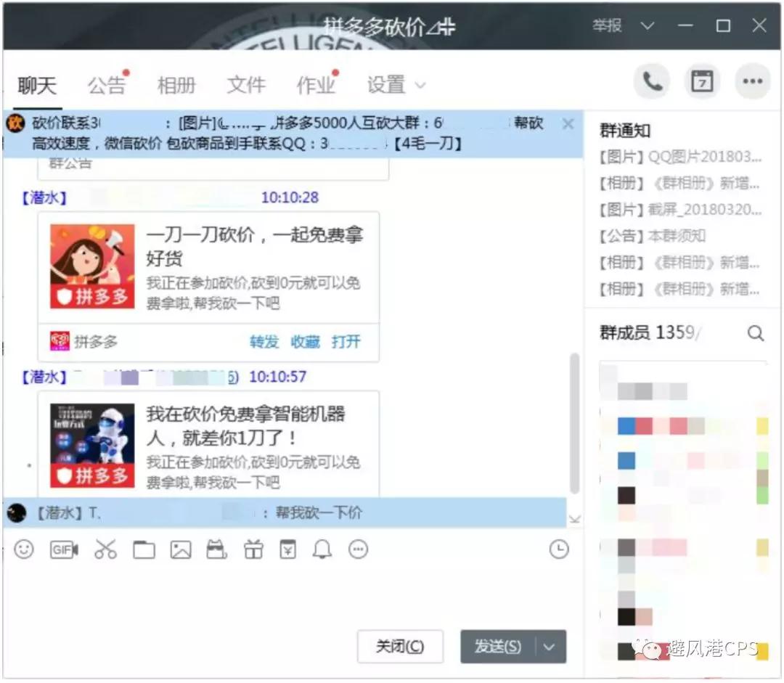The height and width of the screenshot is (683, 784).
Task: Select the scissors screenshot tool
Action: (x=105, y=549)
